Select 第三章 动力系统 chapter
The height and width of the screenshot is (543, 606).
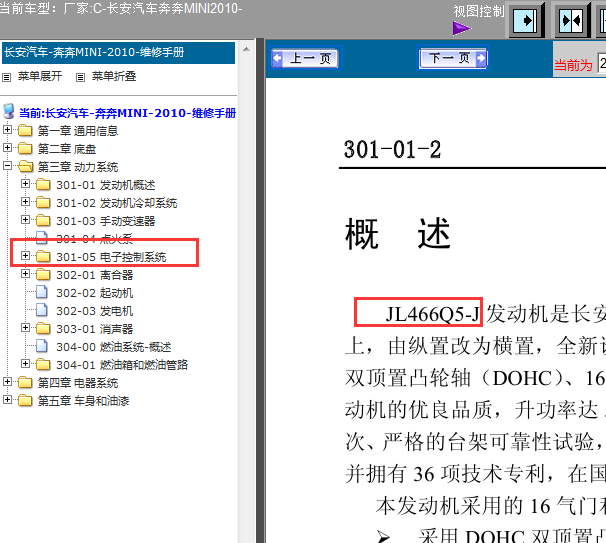(x=78, y=167)
